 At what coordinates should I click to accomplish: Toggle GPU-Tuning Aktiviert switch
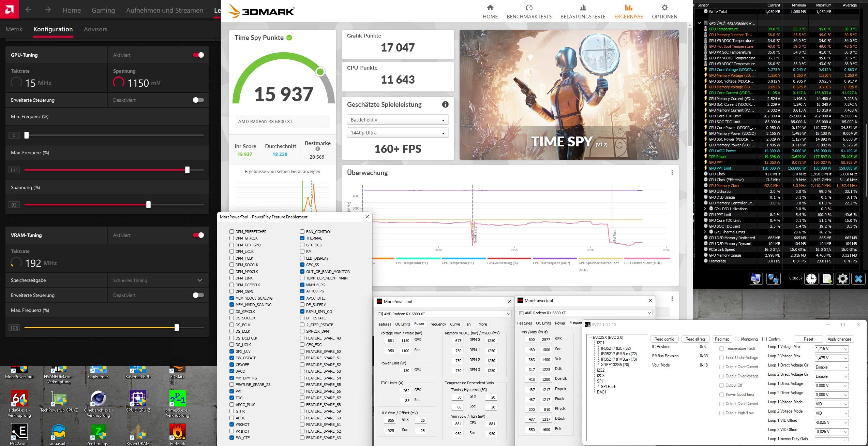(198, 55)
